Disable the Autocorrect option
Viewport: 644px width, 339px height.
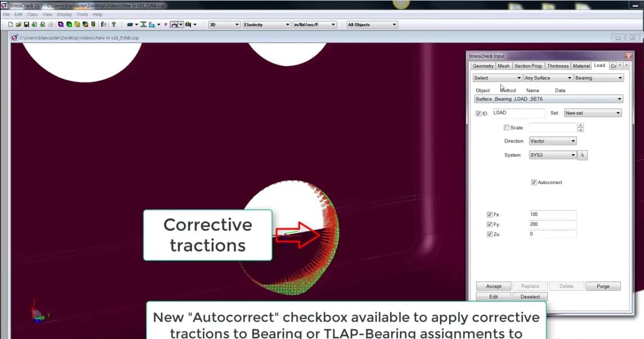coord(533,182)
